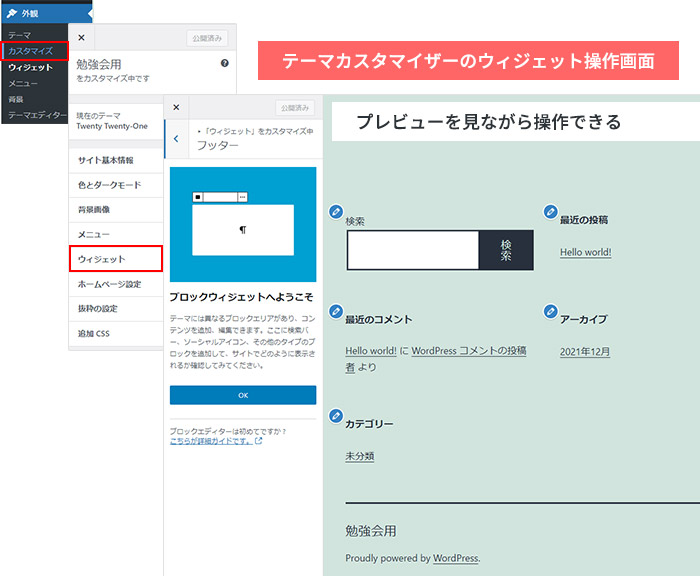Open 背景 in the 外観 submenu
700x576 pixels.
point(16,100)
